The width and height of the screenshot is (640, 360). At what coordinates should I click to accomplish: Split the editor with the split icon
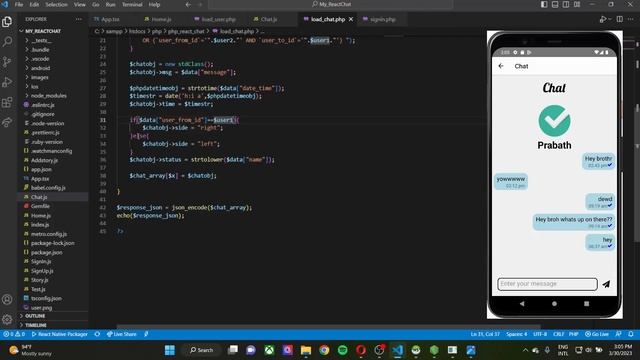620,19
